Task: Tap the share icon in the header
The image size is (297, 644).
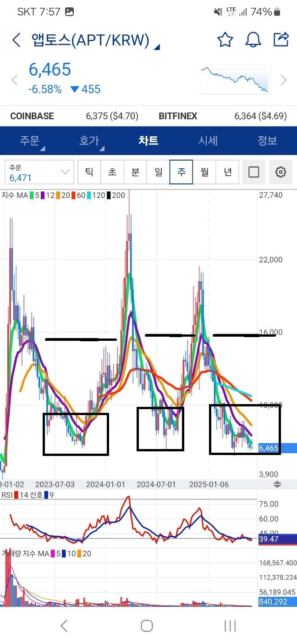Action: point(281,39)
